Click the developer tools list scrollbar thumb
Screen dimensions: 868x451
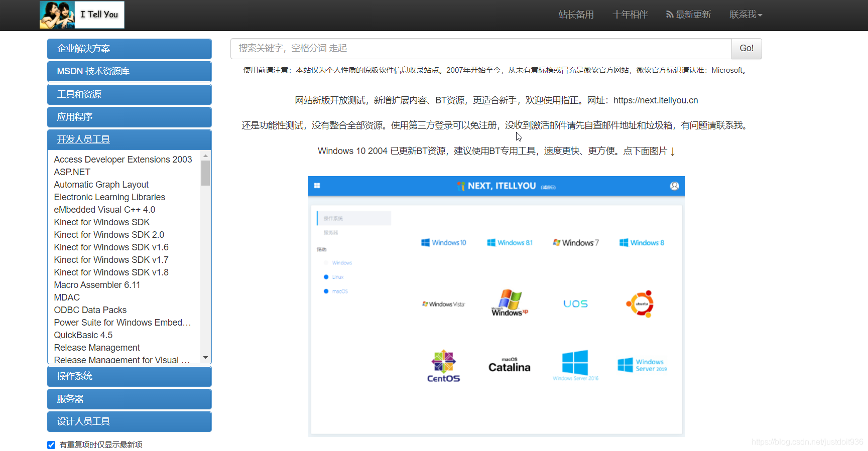pyautogui.click(x=205, y=173)
